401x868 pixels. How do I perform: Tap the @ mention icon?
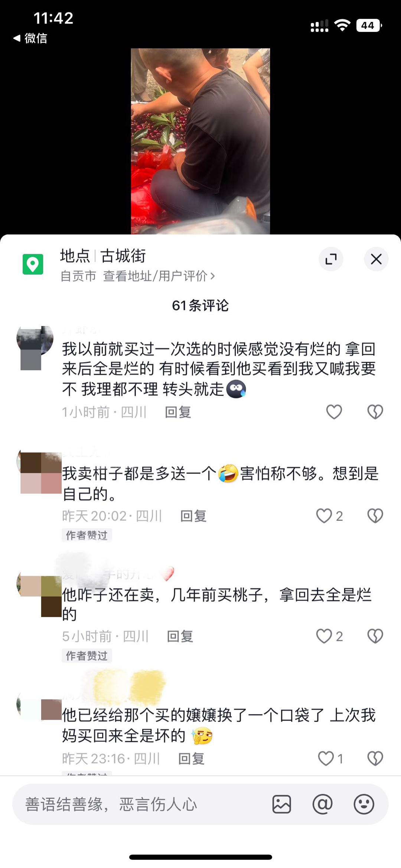(322, 804)
